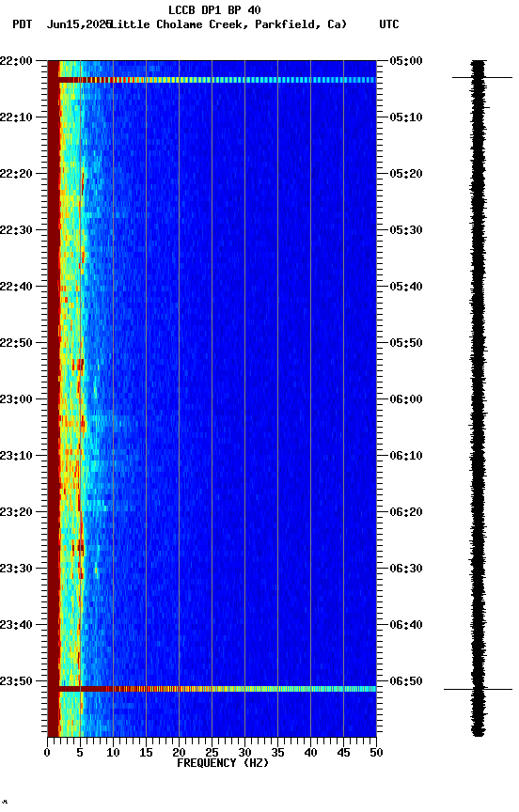Click the 05:50 UTC time label
This screenshot has height=812, width=519.
point(406,343)
